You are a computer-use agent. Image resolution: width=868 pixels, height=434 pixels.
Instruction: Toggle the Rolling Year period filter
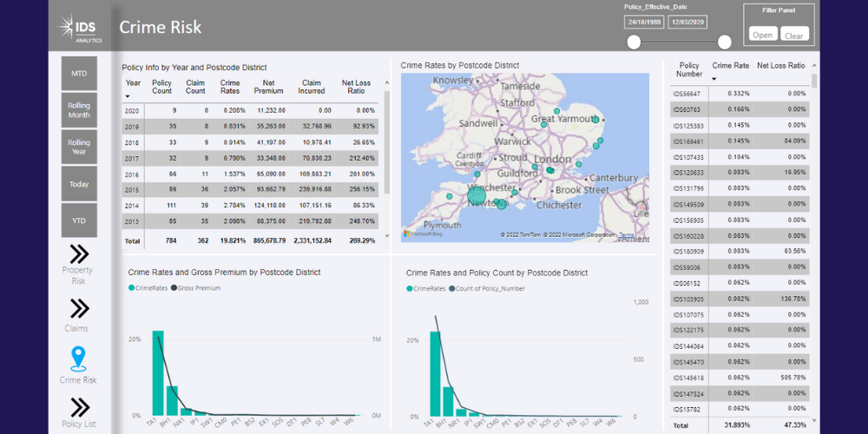(x=79, y=147)
